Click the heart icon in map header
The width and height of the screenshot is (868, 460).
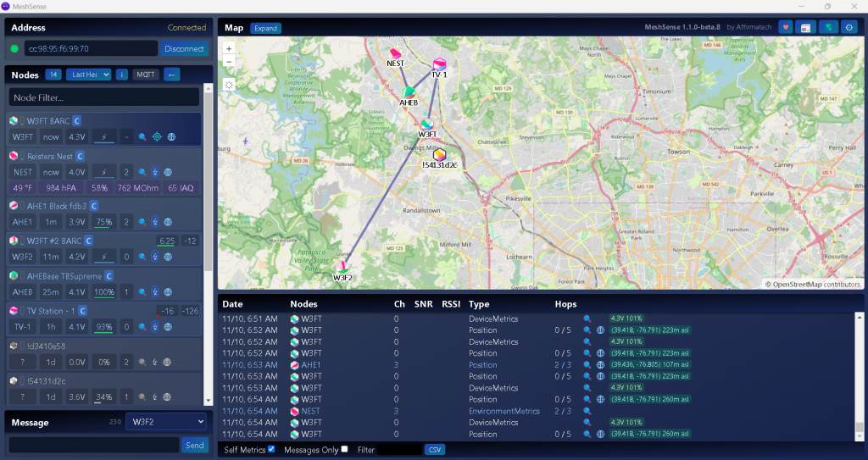tap(786, 28)
